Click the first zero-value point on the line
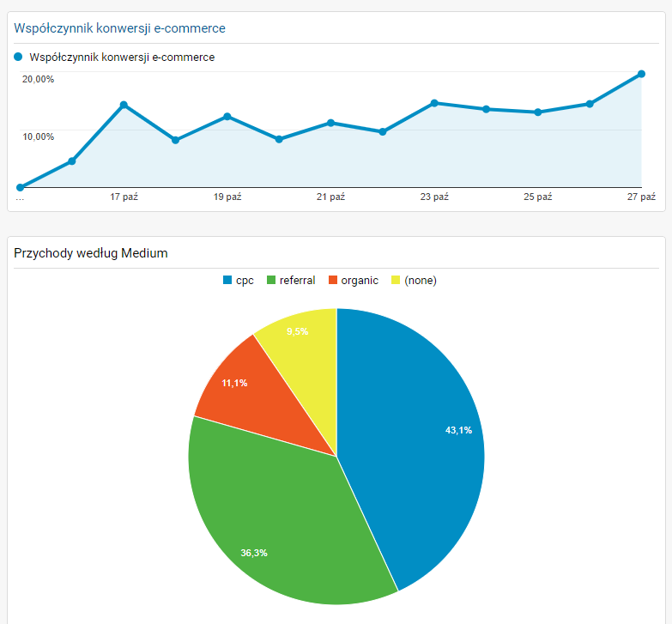This screenshot has height=624, width=672. (x=21, y=187)
